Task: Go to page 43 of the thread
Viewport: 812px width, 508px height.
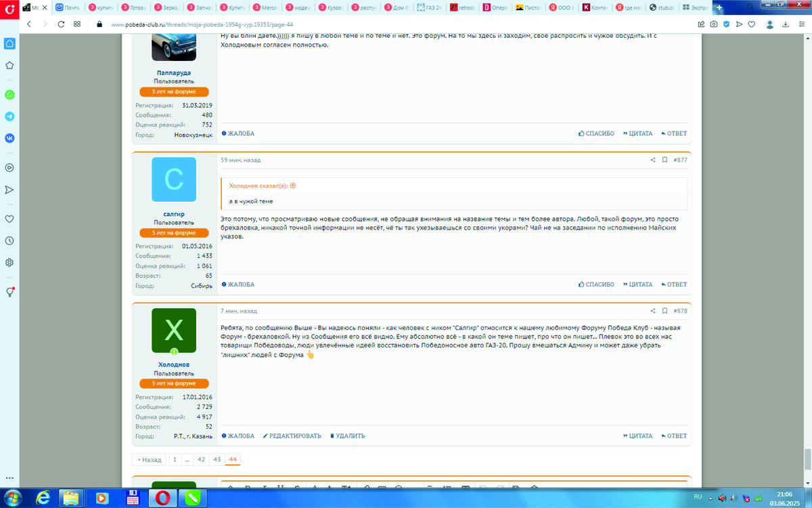Action: 217,459
